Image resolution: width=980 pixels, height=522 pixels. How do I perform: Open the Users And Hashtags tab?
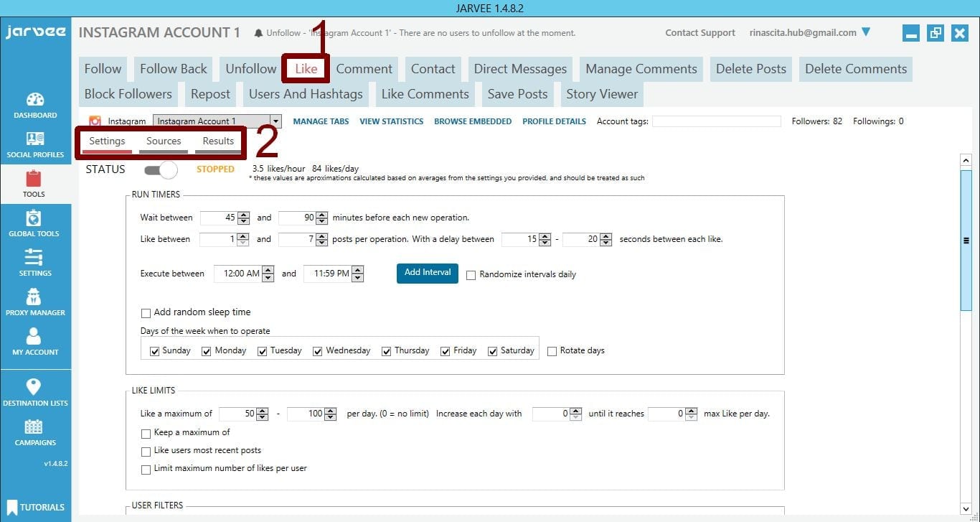pos(306,94)
